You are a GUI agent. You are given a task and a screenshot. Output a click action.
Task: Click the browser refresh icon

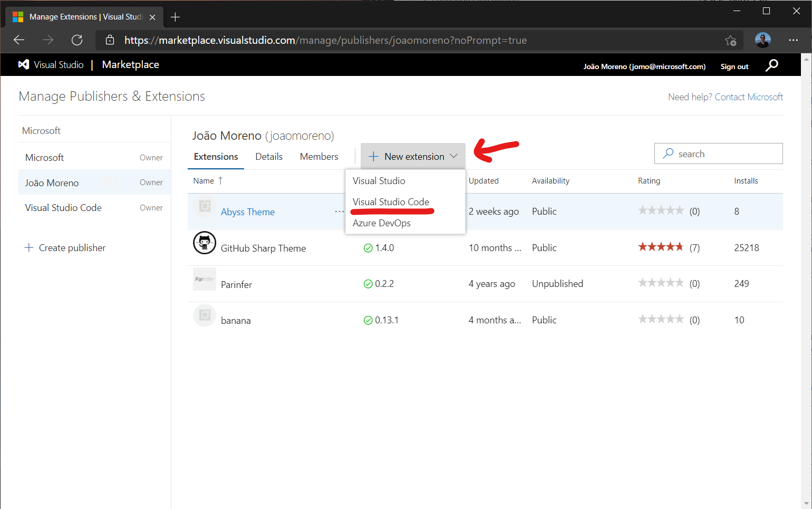[x=77, y=40]
